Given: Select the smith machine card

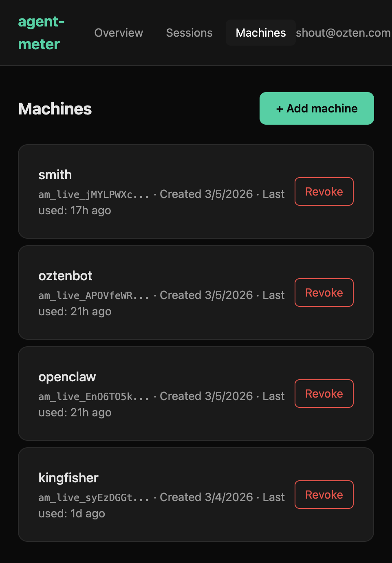Looking at the screenshot, I should [163, 191].
